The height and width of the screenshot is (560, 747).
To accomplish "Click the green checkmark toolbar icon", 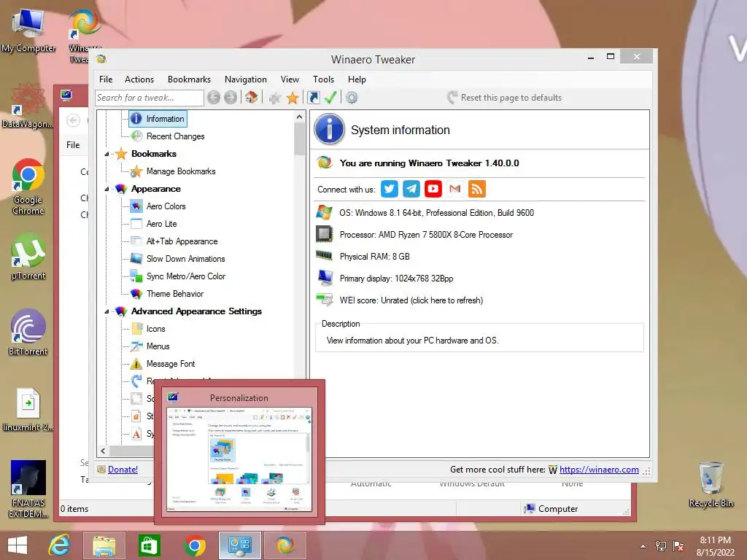I will pyautogui.click(x=330, y=98).
